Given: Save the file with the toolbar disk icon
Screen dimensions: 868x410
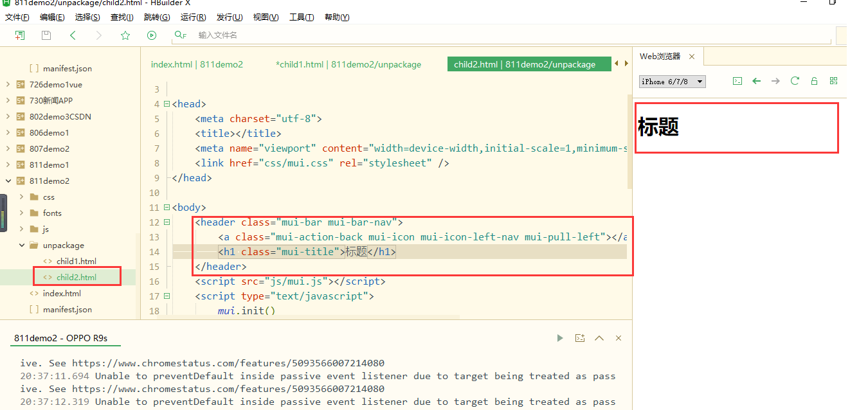Looking at the screenshot, I should 46,35.
